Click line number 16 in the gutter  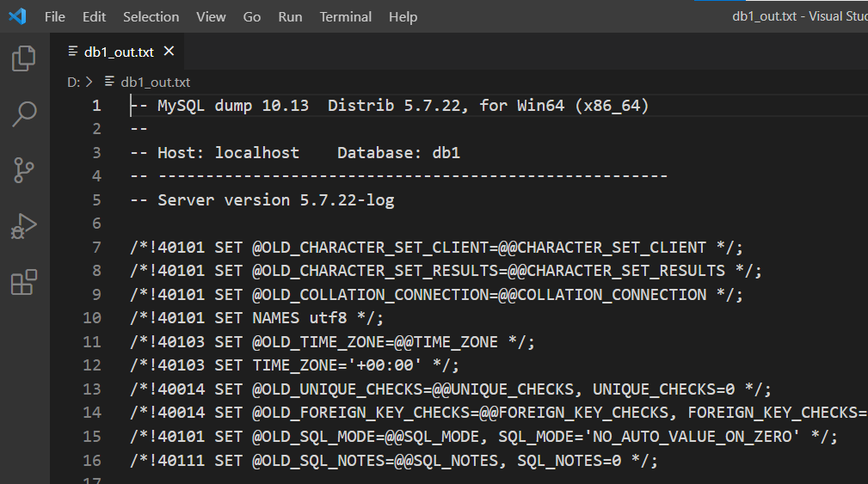click(92, 460)
